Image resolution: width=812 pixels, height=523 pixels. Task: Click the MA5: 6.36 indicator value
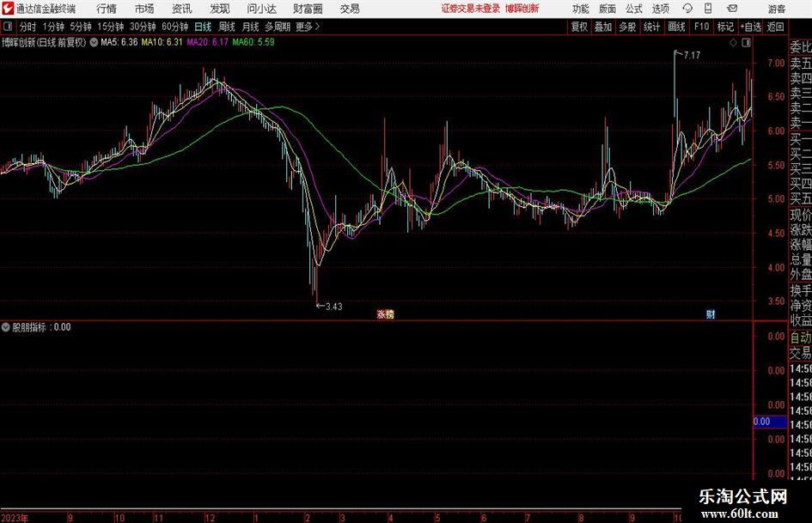click(x=119, y=42)
